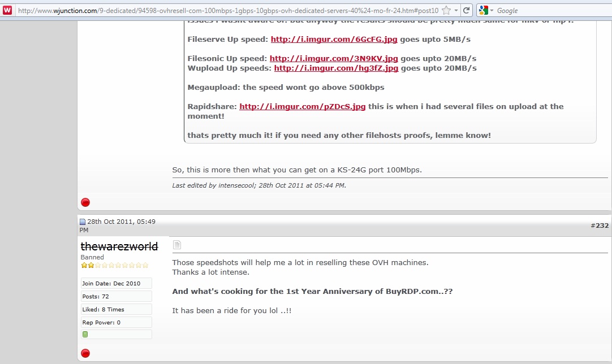
Task: Open permalink #232 of the post
Action: tap(600, 226)
